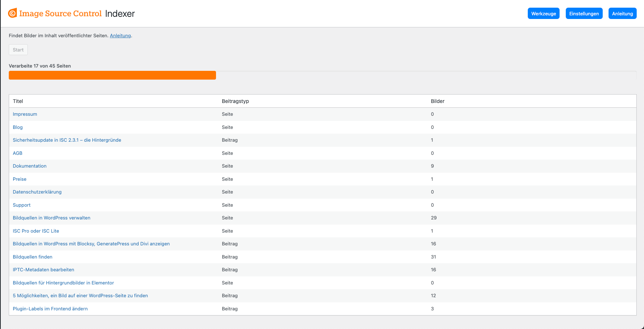Open the Blocksy, GeneratePress und Divi post
This screenshot has height=329, width=644.
(x=91, y=244)
